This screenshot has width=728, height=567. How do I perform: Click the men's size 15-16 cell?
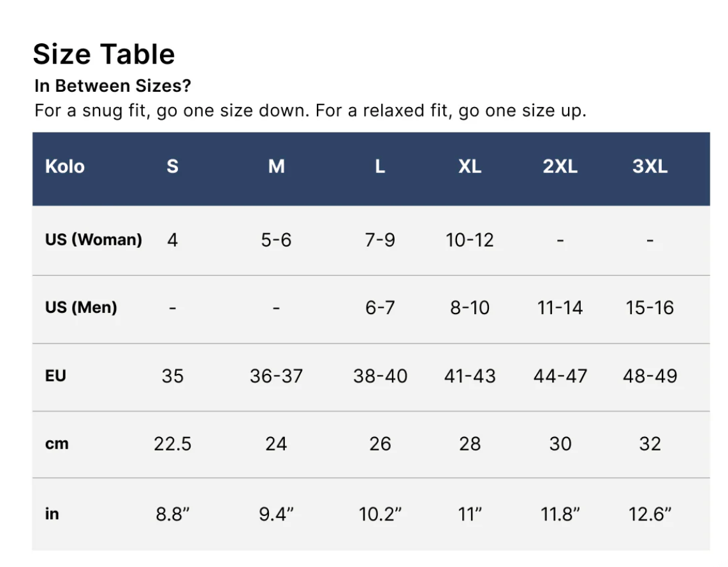tap(650, 308)
